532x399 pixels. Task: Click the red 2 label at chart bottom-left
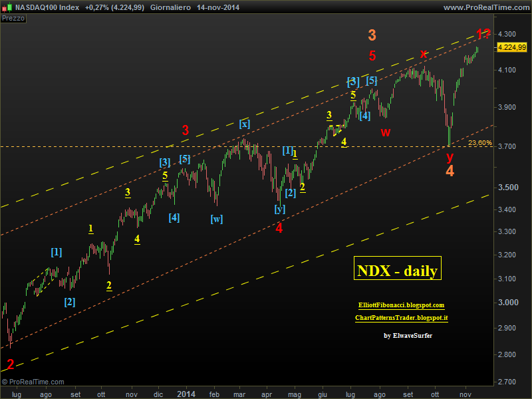(11, 364)
